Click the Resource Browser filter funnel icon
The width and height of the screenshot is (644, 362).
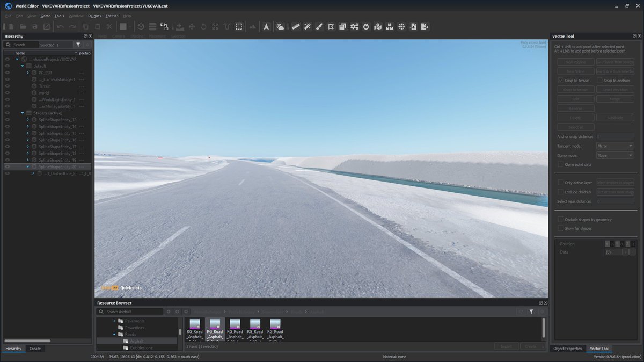[x=531, y=312]
